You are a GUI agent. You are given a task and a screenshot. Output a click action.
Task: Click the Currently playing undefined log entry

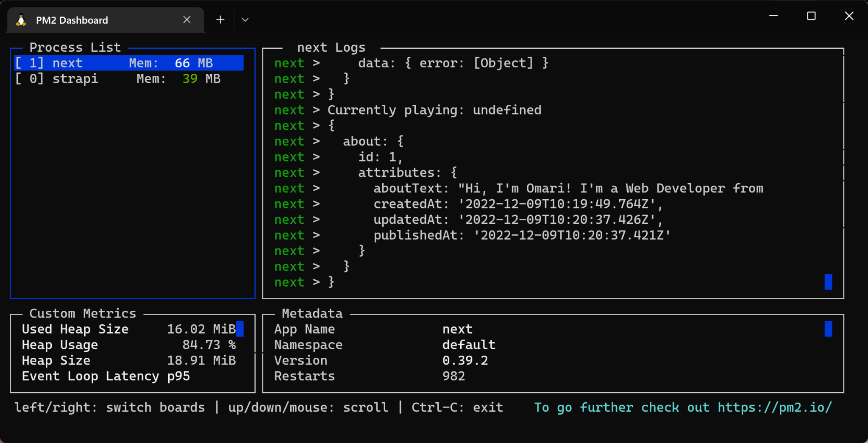coord(434,109)
